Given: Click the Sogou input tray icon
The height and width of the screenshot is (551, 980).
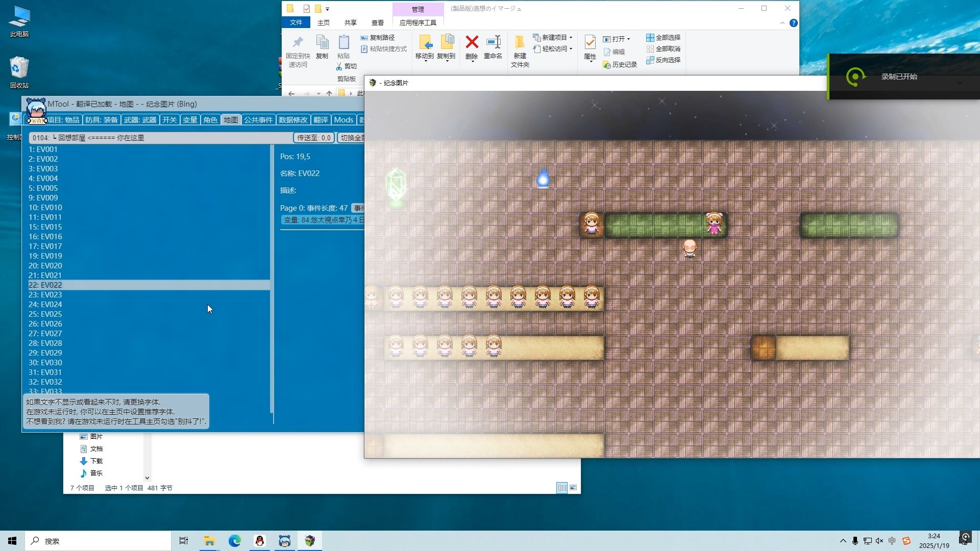Looking at the screenshot, I should click(x=906, y=541).
